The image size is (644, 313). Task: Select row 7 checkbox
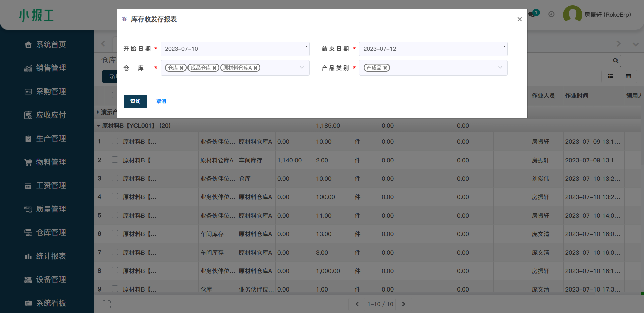pyautogui.click(x=115, y=252)
